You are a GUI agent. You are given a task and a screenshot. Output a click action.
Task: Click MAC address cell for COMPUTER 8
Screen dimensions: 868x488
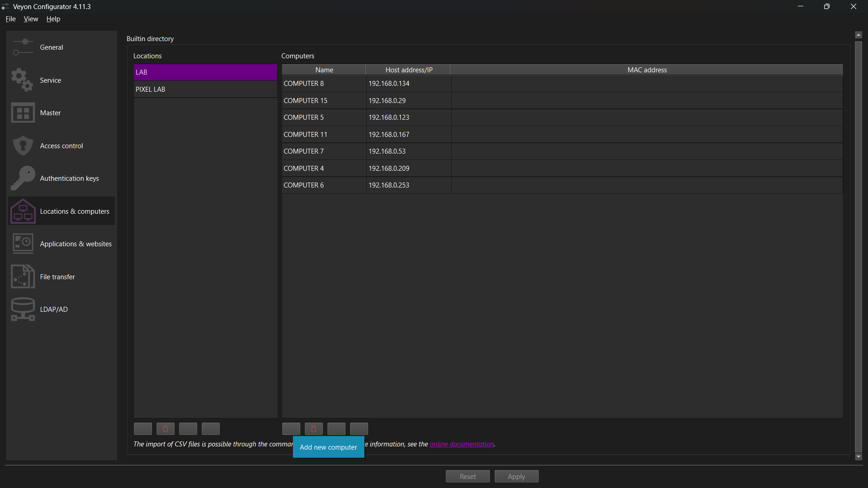point(647,84)
